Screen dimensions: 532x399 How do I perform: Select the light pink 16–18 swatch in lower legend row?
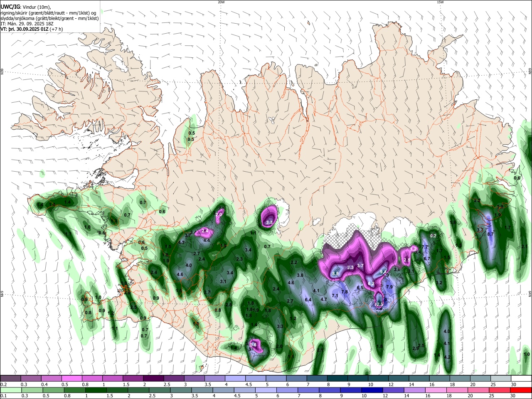click(x=436, y=390)
